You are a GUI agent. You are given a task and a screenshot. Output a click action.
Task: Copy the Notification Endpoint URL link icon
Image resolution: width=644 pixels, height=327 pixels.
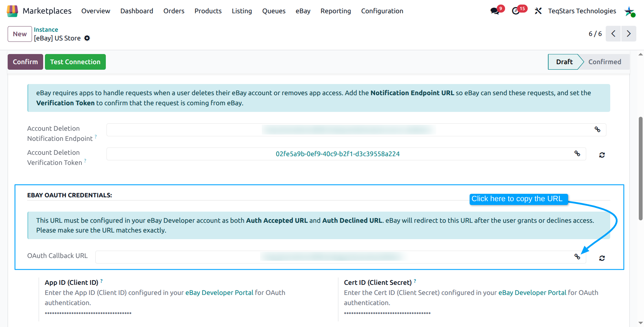[x=597, y=130]
